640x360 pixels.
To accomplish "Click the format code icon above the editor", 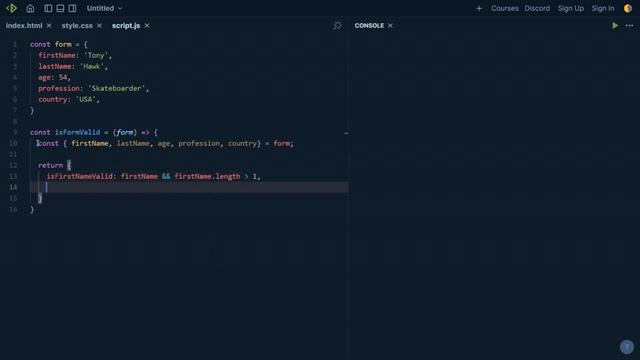I will [337, 25].
